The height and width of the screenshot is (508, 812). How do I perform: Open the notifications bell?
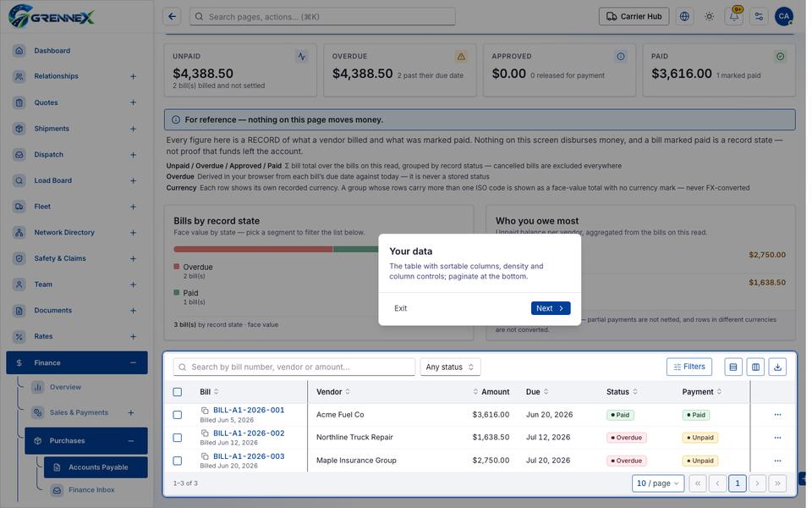point(734,17)
